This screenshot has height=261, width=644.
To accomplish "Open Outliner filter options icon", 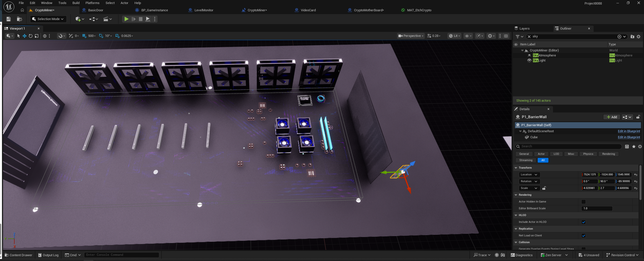I will pos(519,36).
